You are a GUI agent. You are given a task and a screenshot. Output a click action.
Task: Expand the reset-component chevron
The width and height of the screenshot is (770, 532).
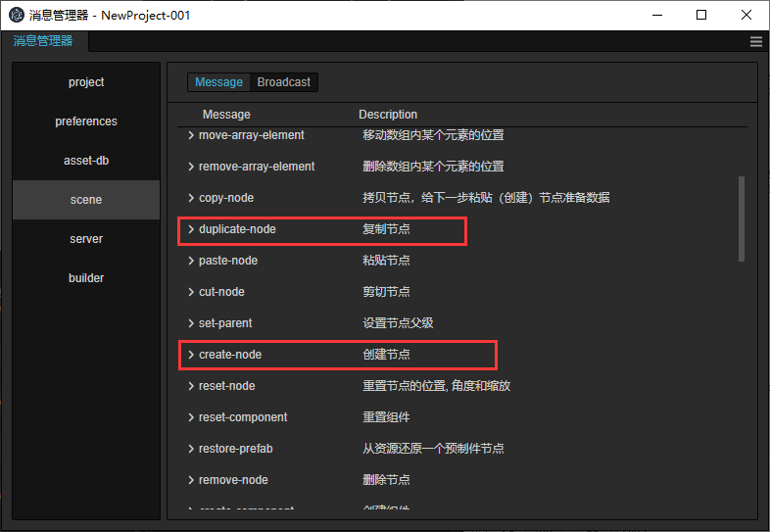pyautogui.click(x=191, y=417)
